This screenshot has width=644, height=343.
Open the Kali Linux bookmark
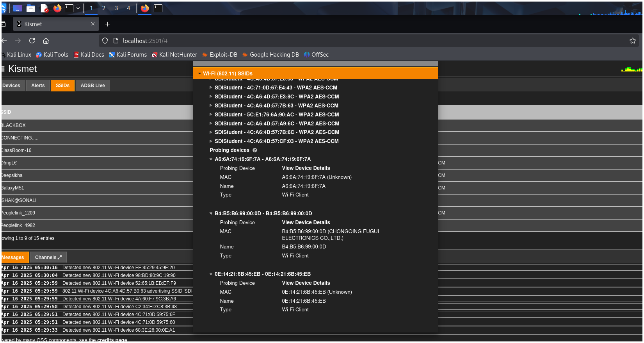tap(16, 55)
